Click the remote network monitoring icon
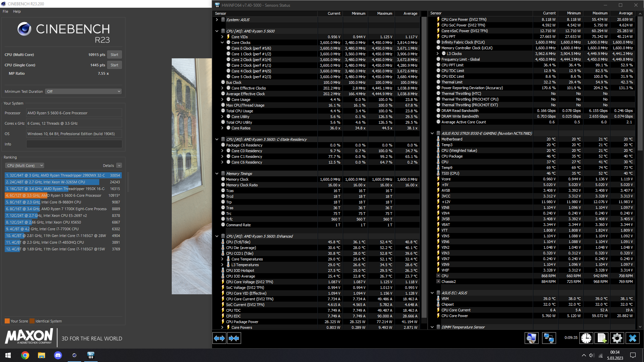 tap(549, 338)
